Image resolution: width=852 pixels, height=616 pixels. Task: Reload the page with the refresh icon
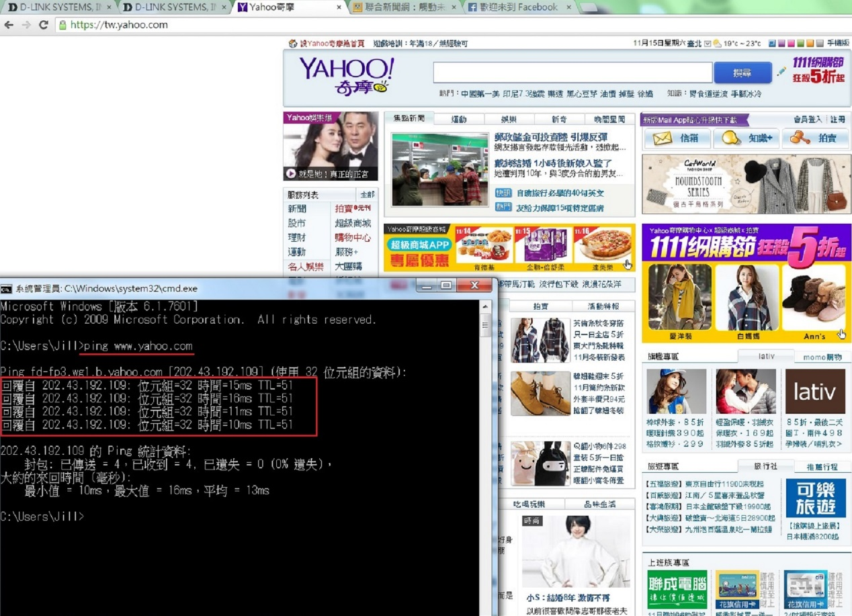(x=44, y=25)
